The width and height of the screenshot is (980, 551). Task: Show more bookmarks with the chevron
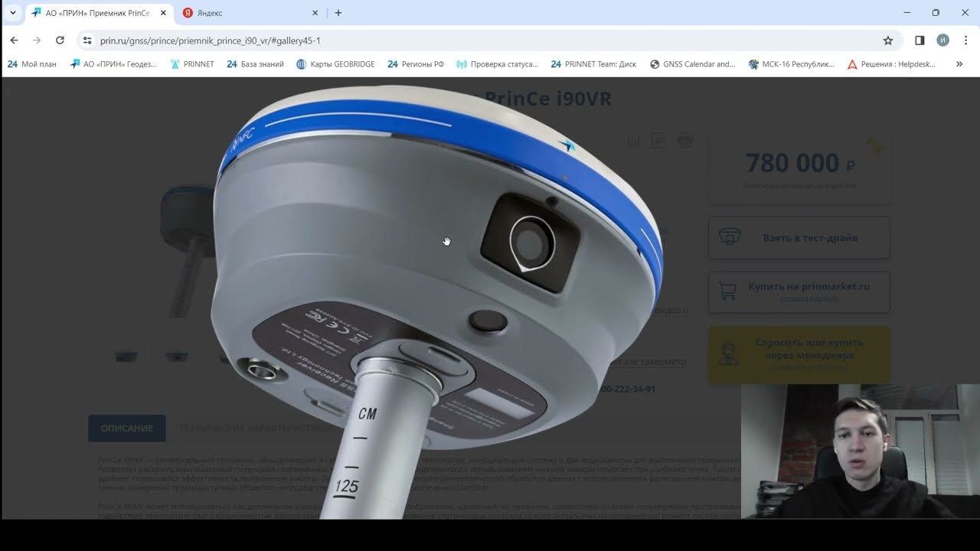coord(959,64)
